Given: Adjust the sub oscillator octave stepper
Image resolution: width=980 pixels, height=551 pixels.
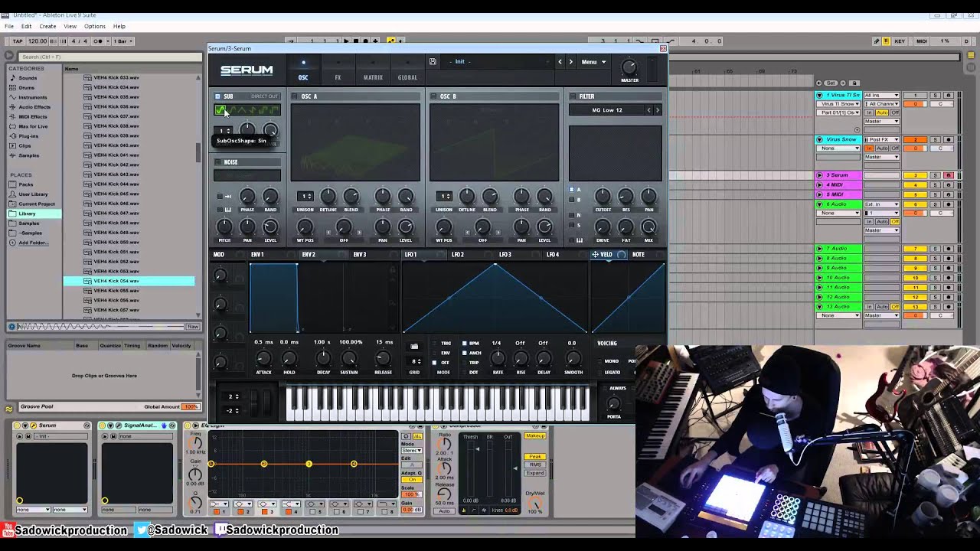Looking at the screenshot, I should pyautogui.click(x=224, y=131).
